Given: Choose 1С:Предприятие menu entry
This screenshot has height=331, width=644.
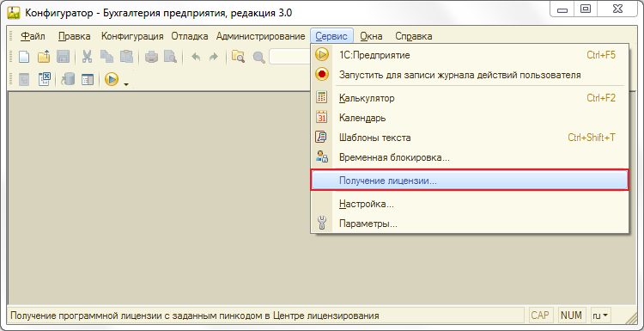Looking at the screenshot, I should pos(470,55).
